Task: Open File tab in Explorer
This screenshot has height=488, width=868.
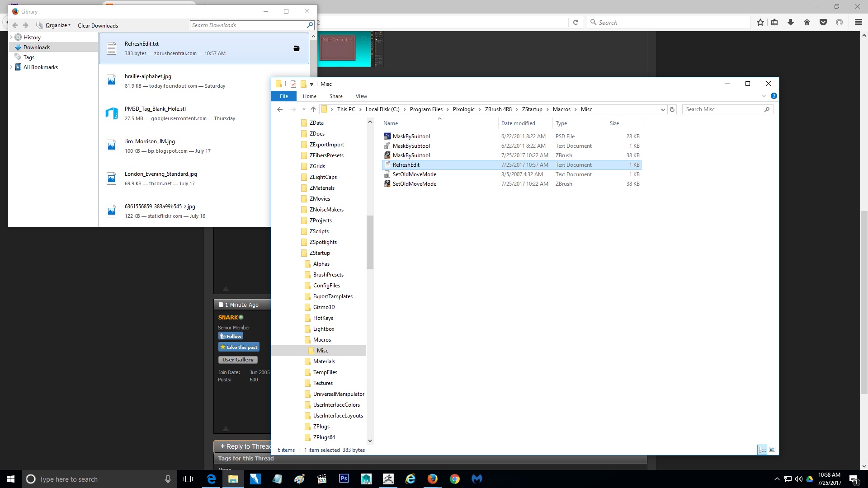Action: pos(284,96)
